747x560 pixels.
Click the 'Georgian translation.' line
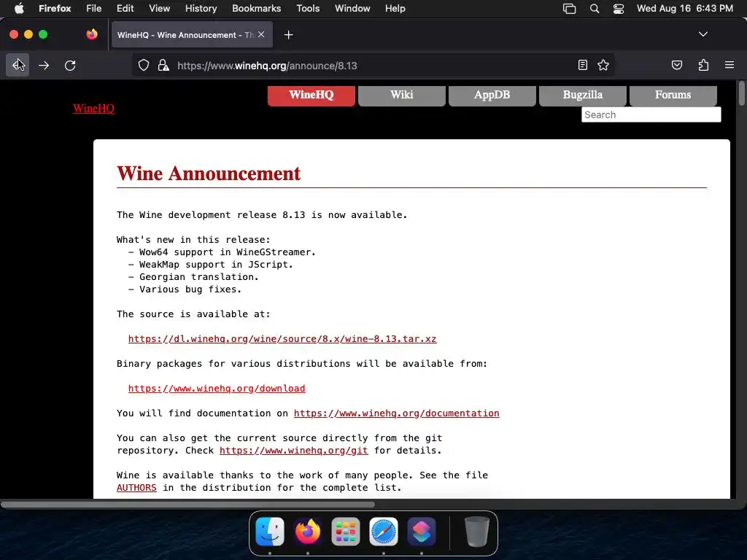(198, 277)
